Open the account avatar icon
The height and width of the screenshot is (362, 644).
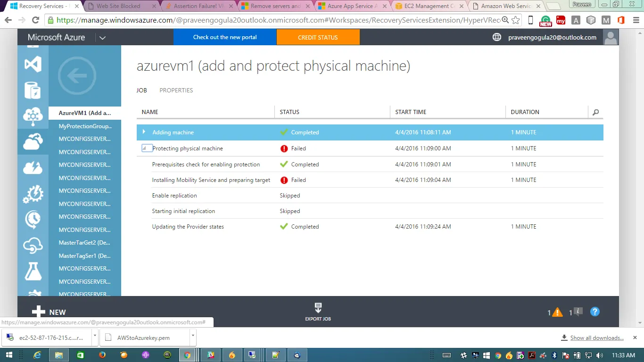click(x=611, y=37)
